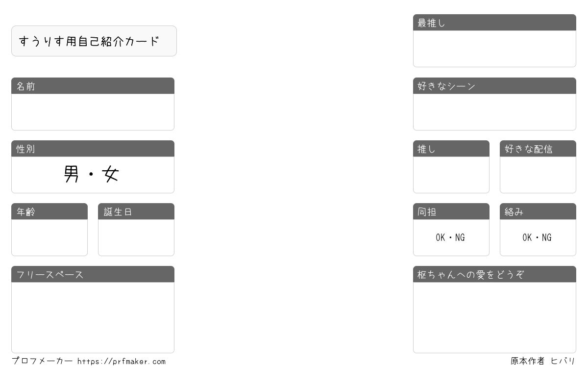This screenshot has width=588, height=368.
Task: Click the 名前 name input box
Action: [x=93, y=112]
